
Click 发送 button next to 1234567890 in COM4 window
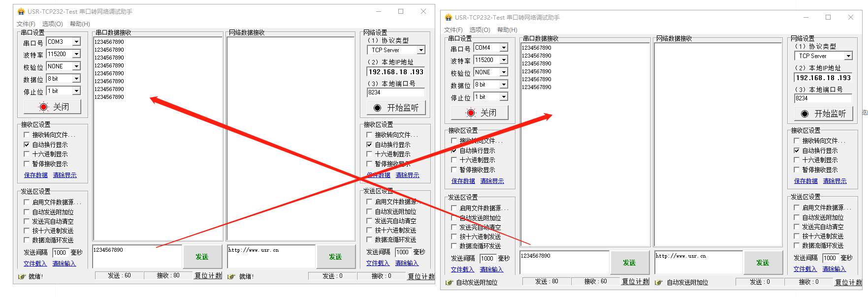tap(629, 263)
